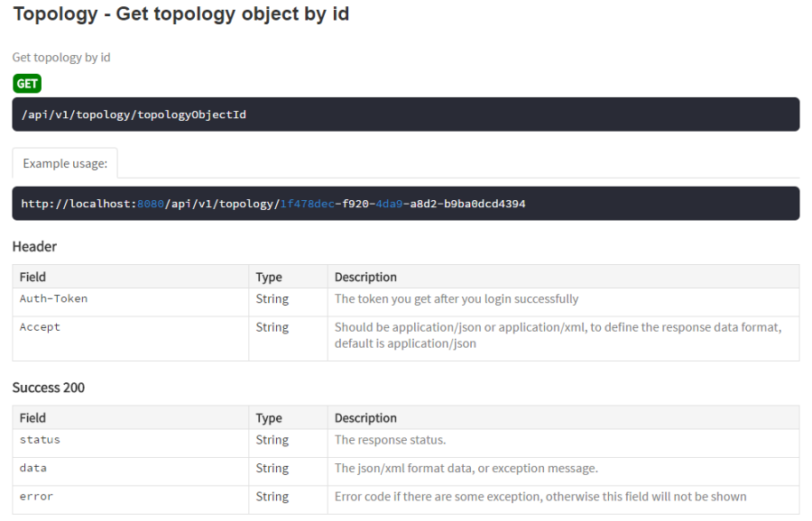The width and height of the screenshot is (812, 521).
Task: Select the Accept field cell
Action: (40, 327)
